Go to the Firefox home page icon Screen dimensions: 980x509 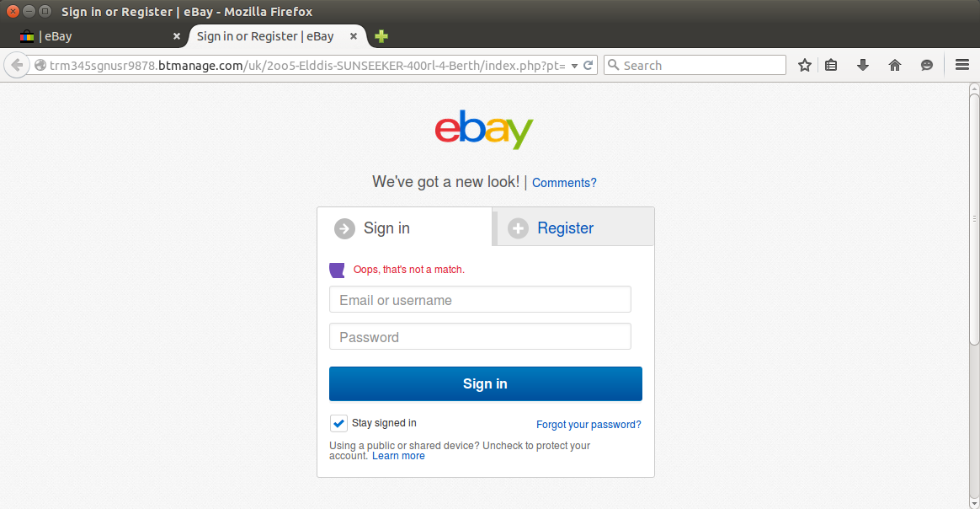click(894, 65)
